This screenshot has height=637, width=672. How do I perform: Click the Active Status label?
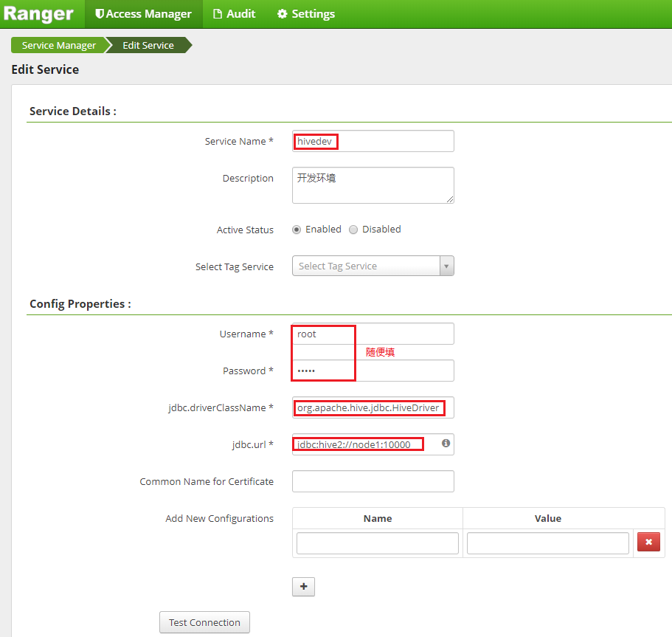(x=245, y=230)
